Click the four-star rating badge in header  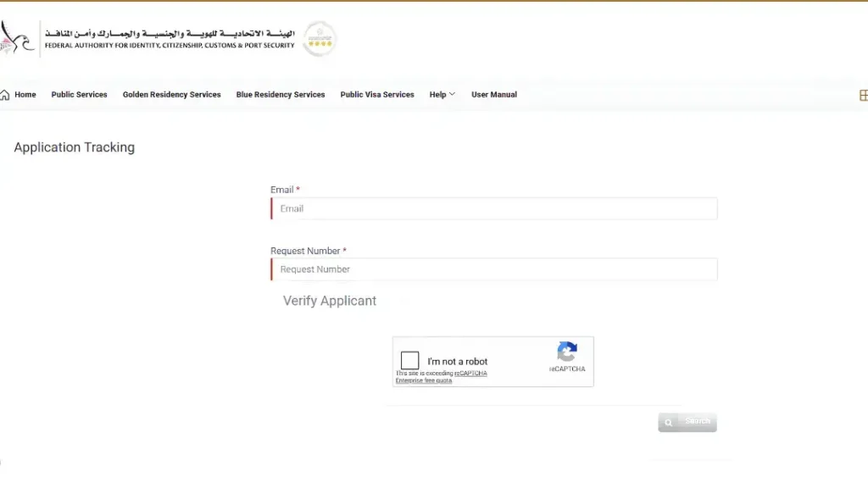point(320,39)
